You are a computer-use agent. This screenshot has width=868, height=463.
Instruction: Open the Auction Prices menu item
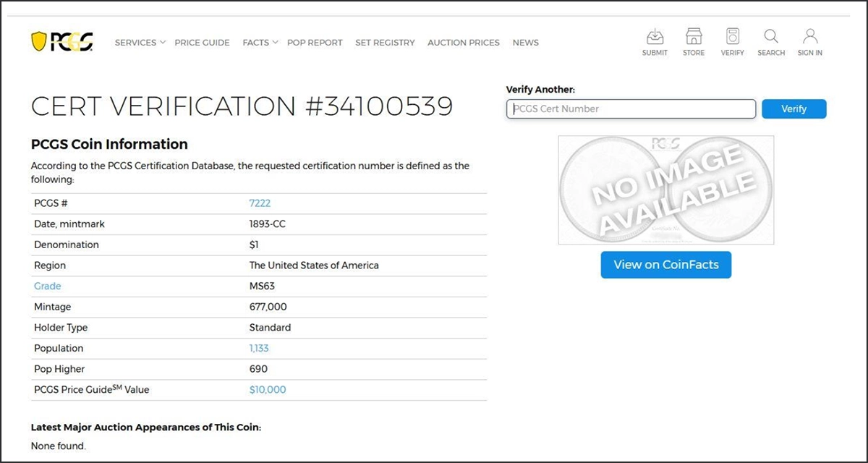[464, 43]
